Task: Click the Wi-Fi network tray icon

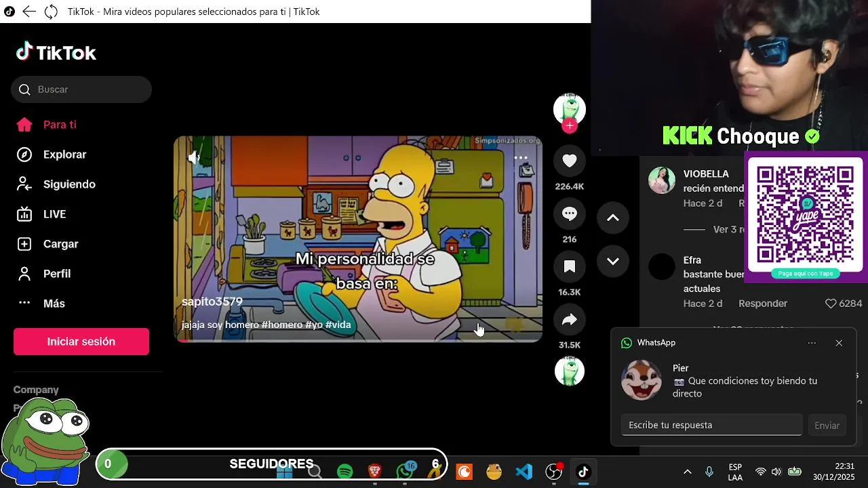Action: [761, 472]
